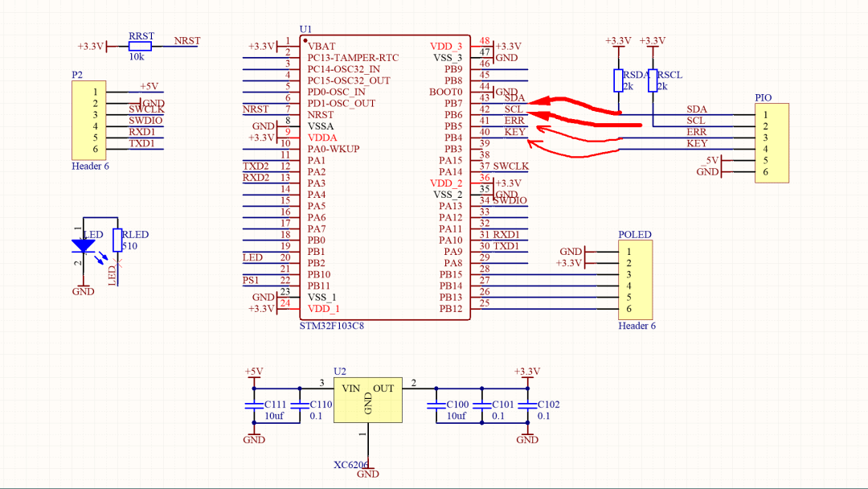The image size is (868, 489).
Task: Click the +3.3V power port above C102
Action: 527,375
